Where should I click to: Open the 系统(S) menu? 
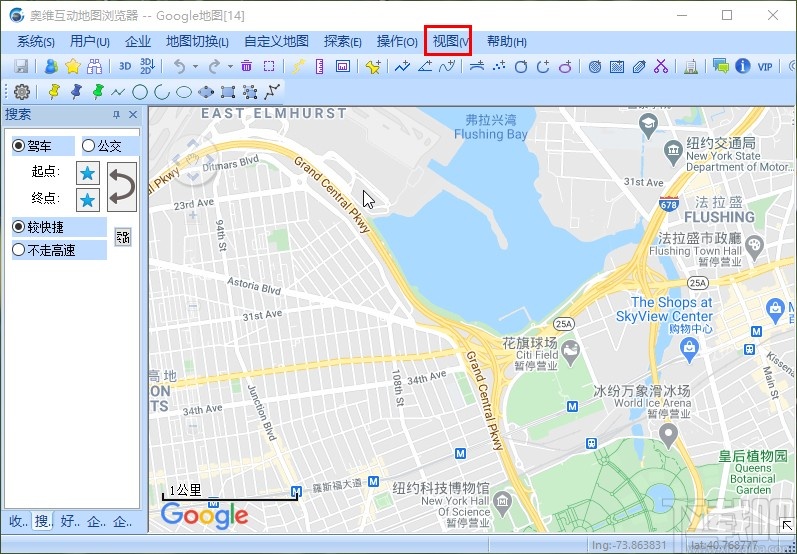pyautogui.click(x=36, y=42)
